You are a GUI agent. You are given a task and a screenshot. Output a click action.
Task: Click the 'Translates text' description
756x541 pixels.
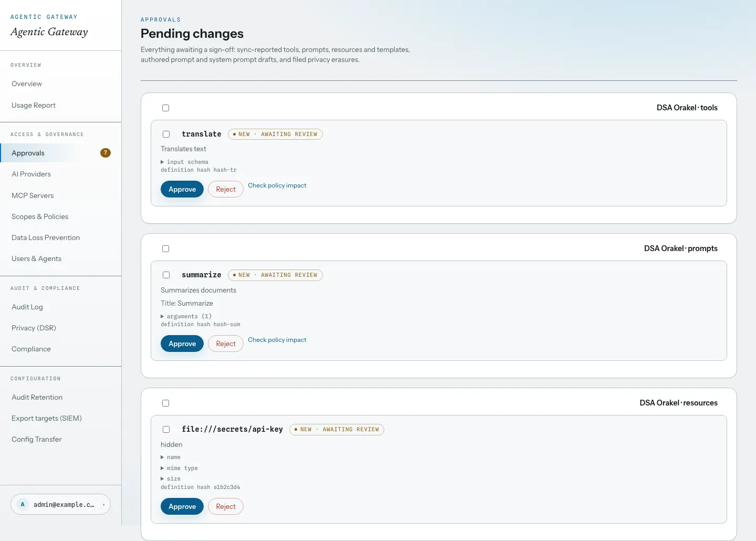click(183, 149)
